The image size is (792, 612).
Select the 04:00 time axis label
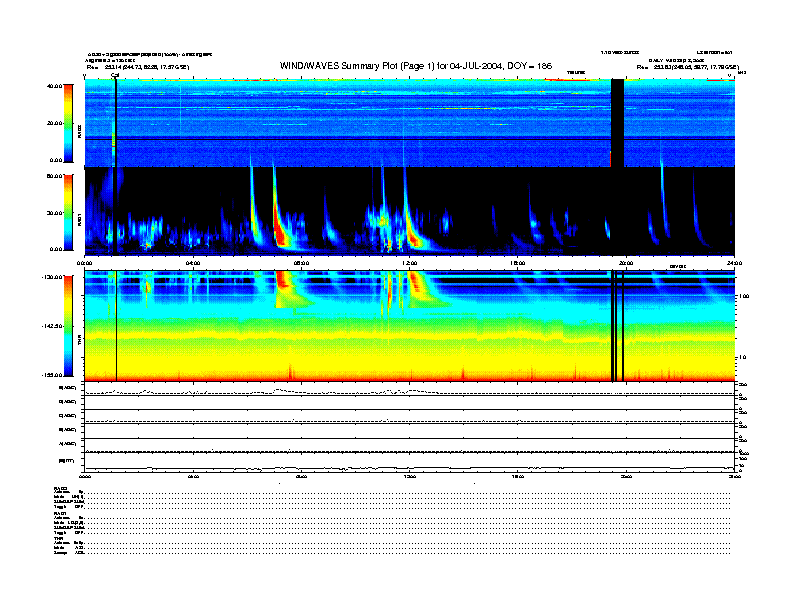193,263
